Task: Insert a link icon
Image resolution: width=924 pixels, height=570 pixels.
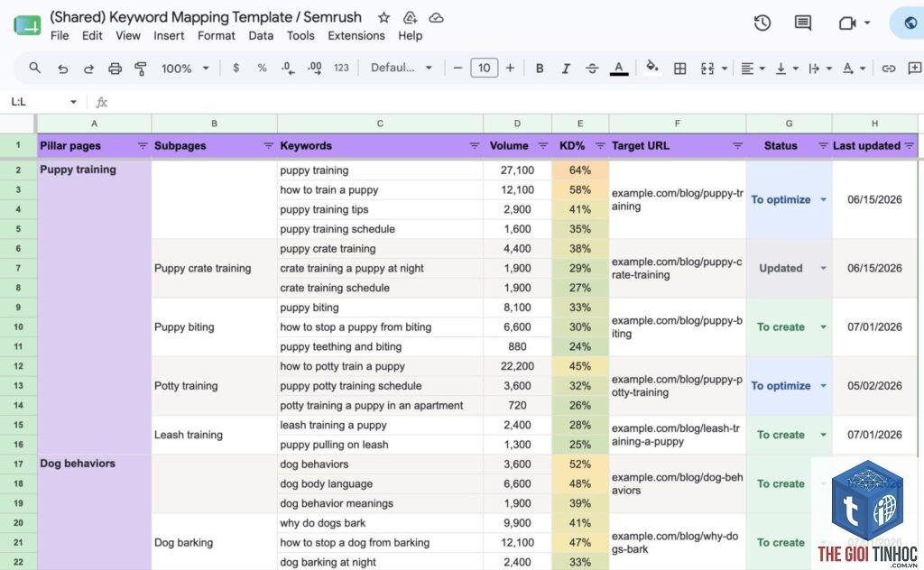Action: pos(888,69)
